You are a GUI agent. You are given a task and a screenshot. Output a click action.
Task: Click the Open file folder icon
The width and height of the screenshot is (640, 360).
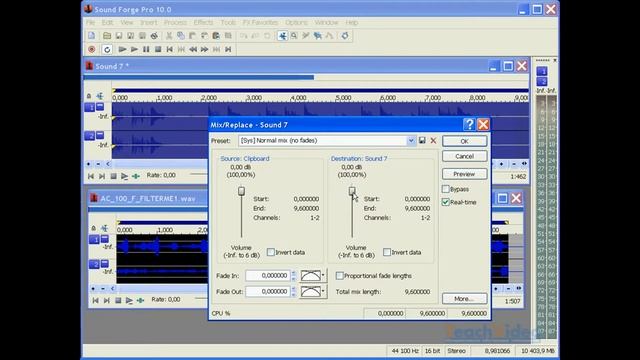tap(107, 36)
